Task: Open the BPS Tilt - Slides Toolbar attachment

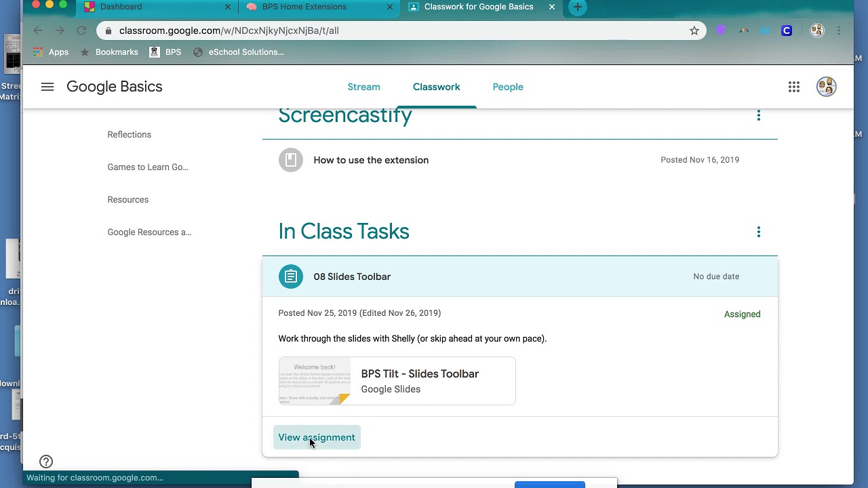Action: [397, 381]
